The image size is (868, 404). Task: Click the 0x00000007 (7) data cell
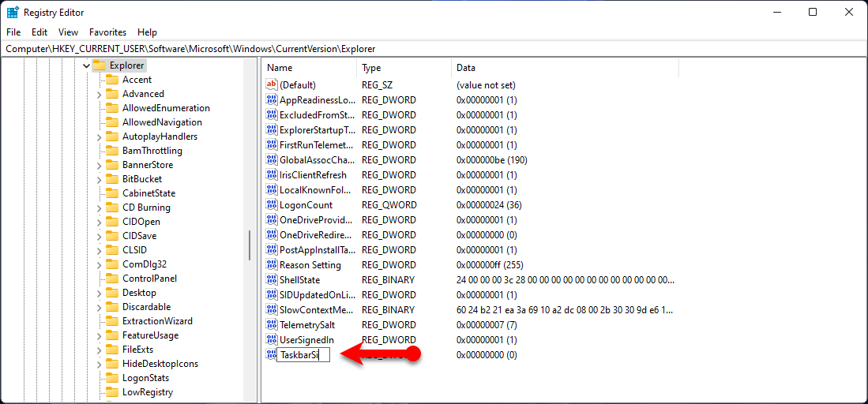click(487, 324)
